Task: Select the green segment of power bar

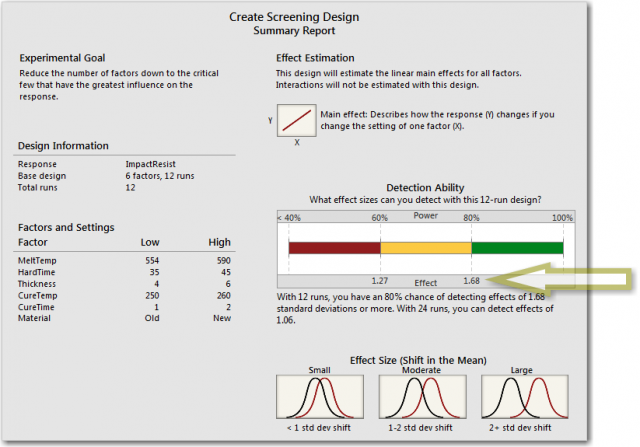Action: click(x=517, y=247)
